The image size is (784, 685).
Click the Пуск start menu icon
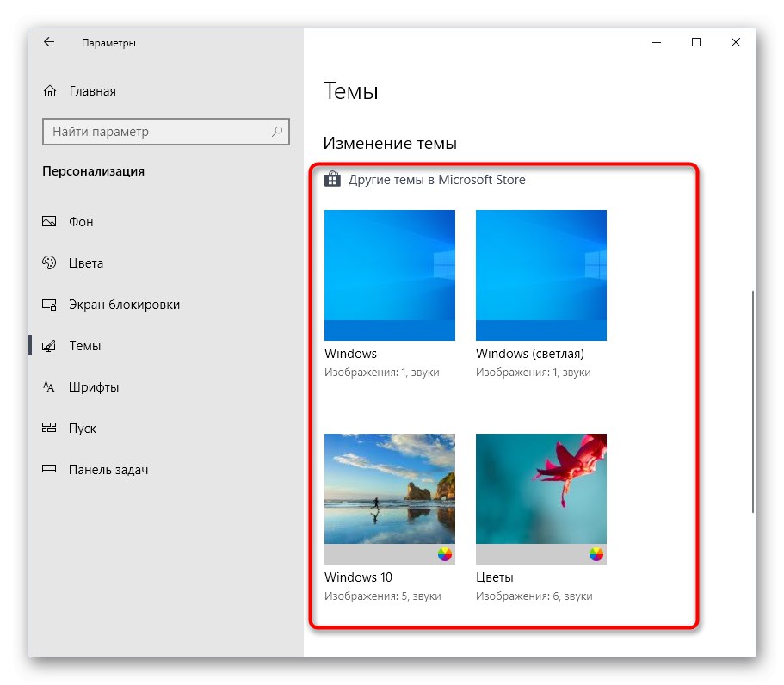point(50,429)
